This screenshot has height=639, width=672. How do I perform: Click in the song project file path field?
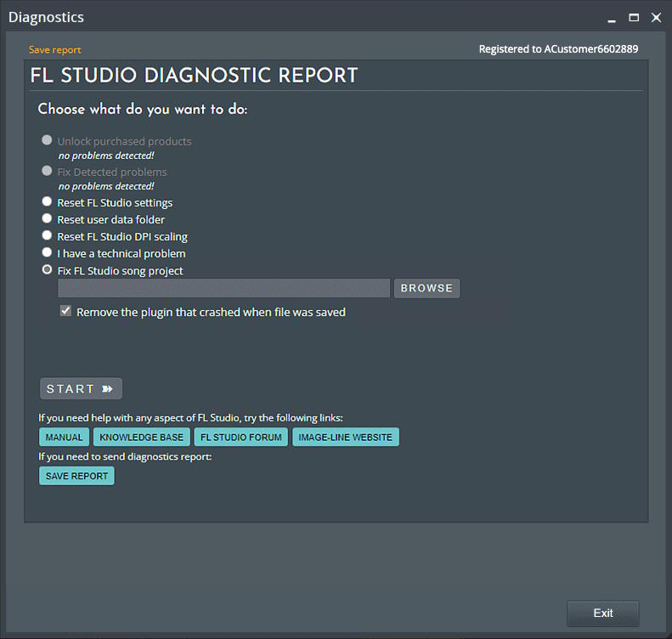coord(223,288)
